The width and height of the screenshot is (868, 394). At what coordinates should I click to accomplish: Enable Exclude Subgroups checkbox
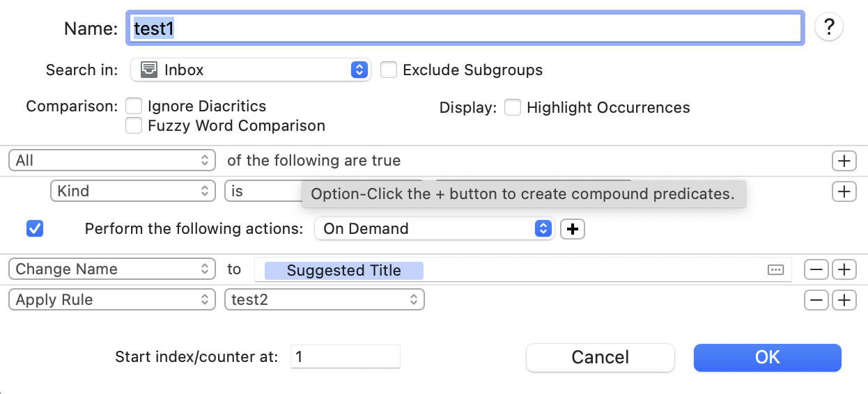(389, 70)
